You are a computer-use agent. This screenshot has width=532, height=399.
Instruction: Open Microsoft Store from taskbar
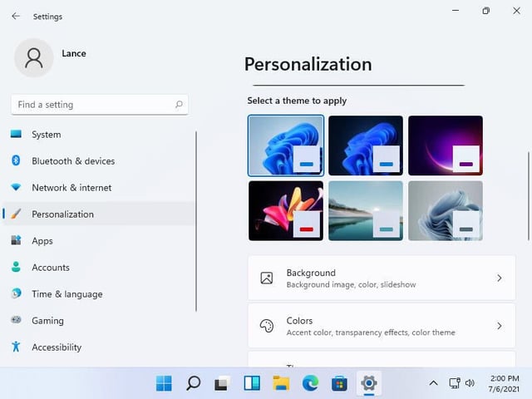(339, 383)
